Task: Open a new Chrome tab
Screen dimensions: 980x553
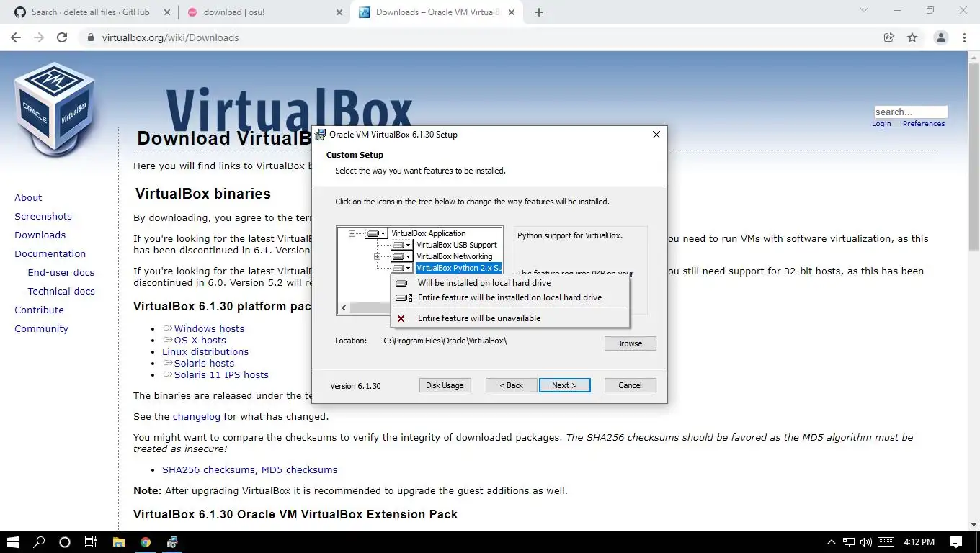Action: coord(538,12)
